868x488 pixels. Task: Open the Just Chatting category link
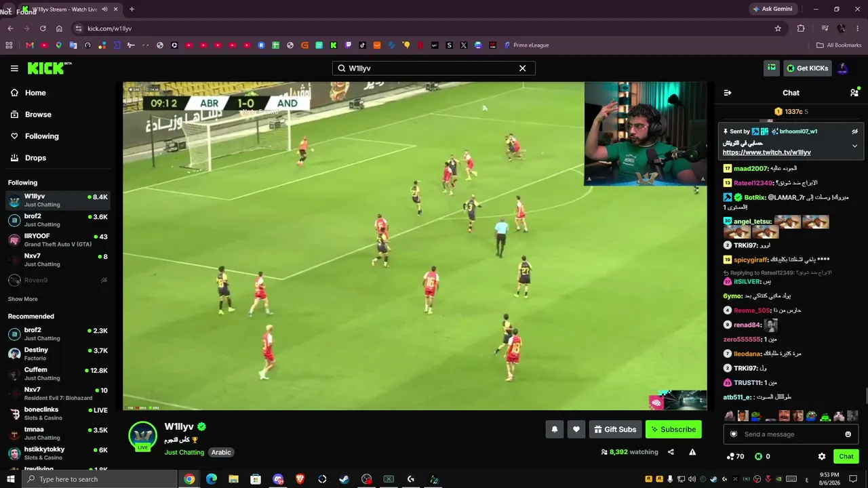point(184,452)
